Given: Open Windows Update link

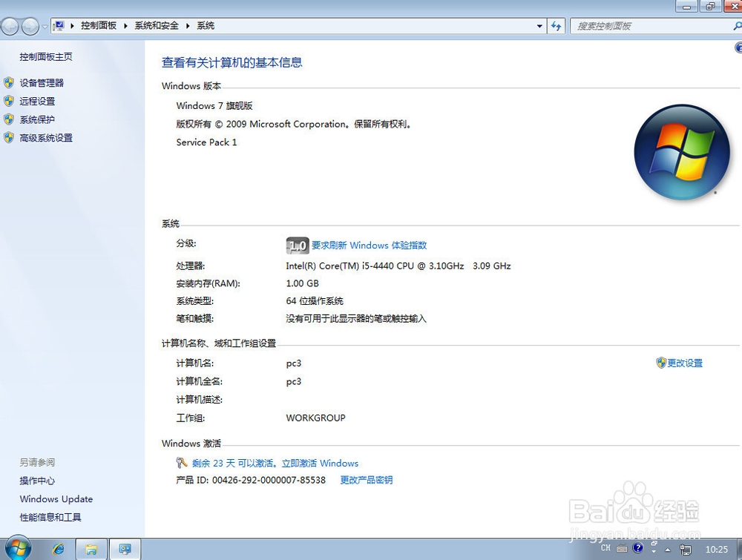Looking at the screenshot, I should (x=56, y=499).
